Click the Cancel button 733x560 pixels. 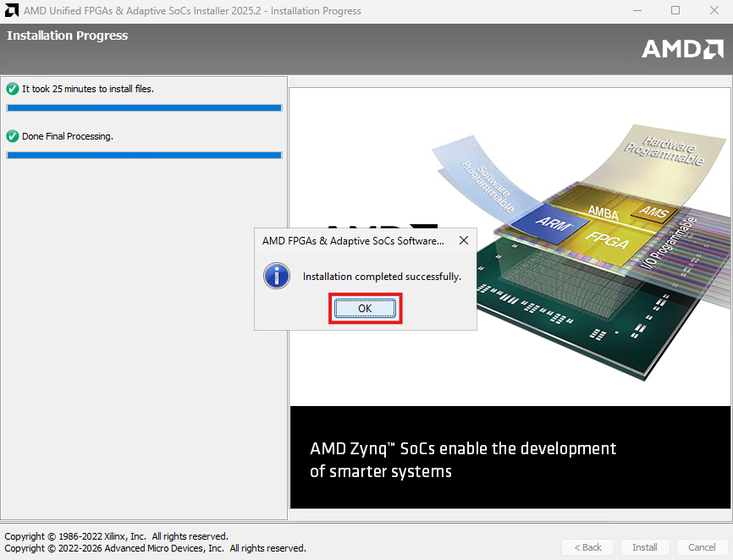(x=702, y=547)
